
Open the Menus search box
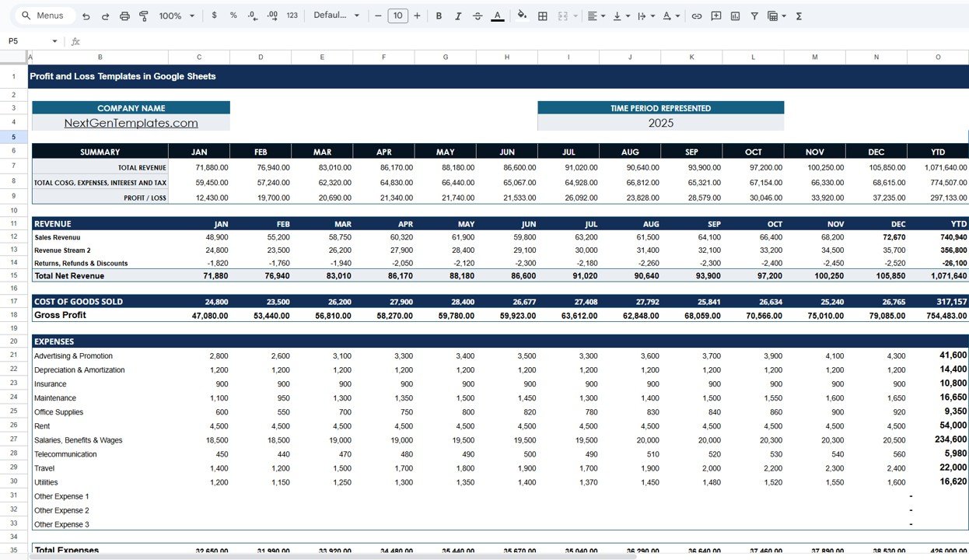pos(43,16)
